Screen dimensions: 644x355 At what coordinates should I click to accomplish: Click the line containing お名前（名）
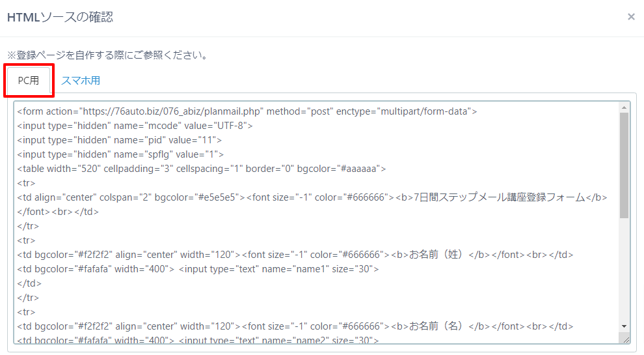[295, 326]
